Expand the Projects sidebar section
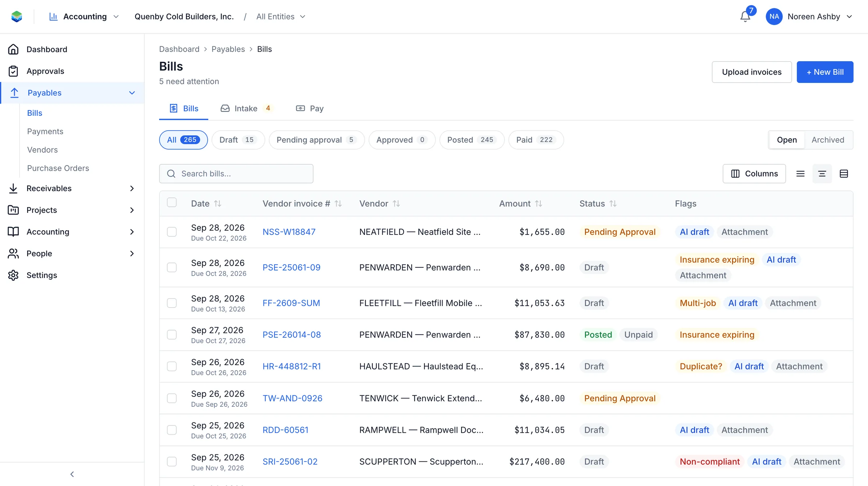 [x=132, y=210]
